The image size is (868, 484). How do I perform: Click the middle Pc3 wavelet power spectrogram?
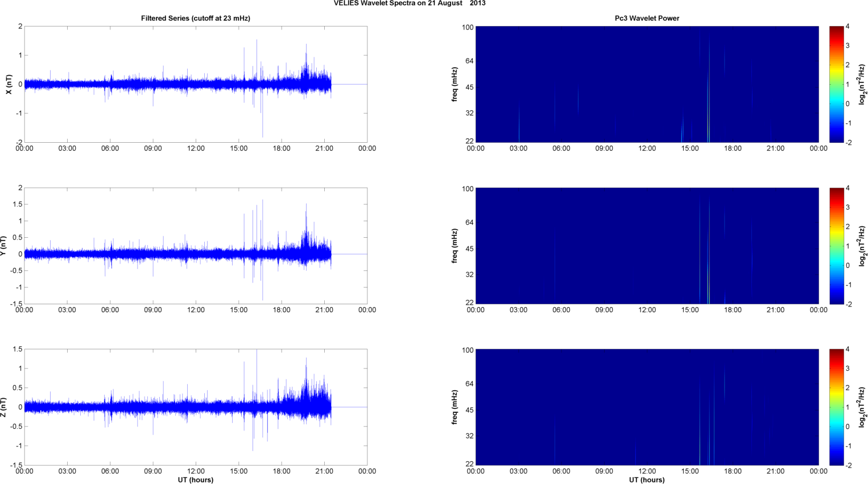pyautogui.click(x=647, y=246)
